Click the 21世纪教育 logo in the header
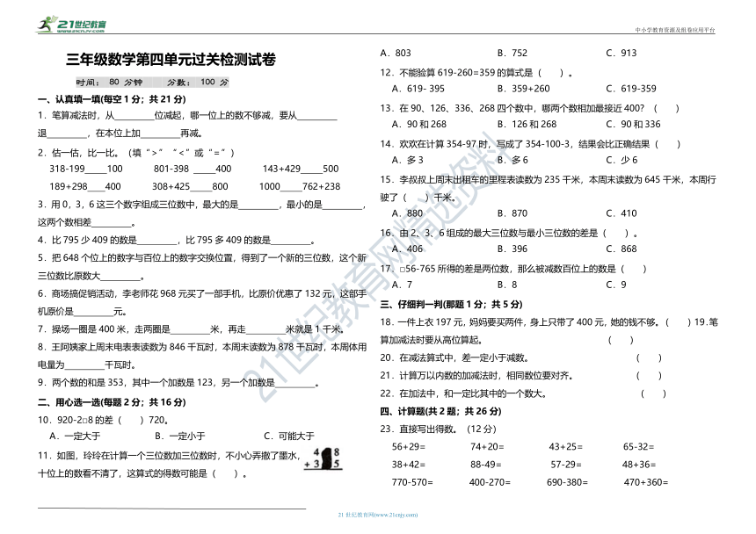Viewport: 756px width, 534px height. (71, 24)
